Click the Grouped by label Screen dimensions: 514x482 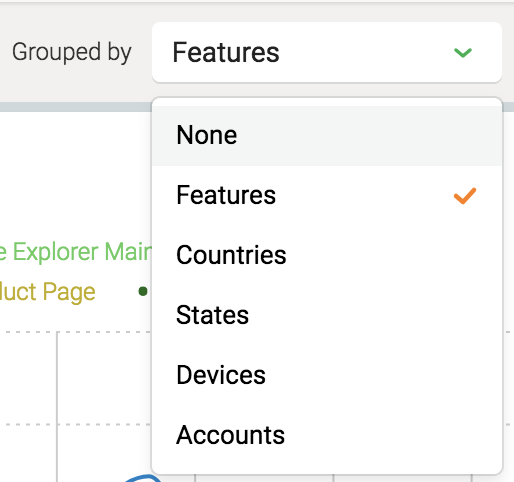(x=72, y=52)
